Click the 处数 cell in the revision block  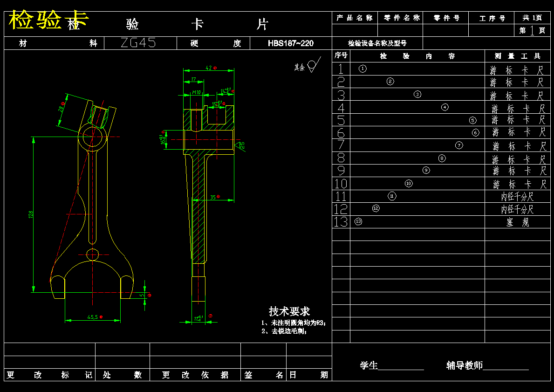122,375
